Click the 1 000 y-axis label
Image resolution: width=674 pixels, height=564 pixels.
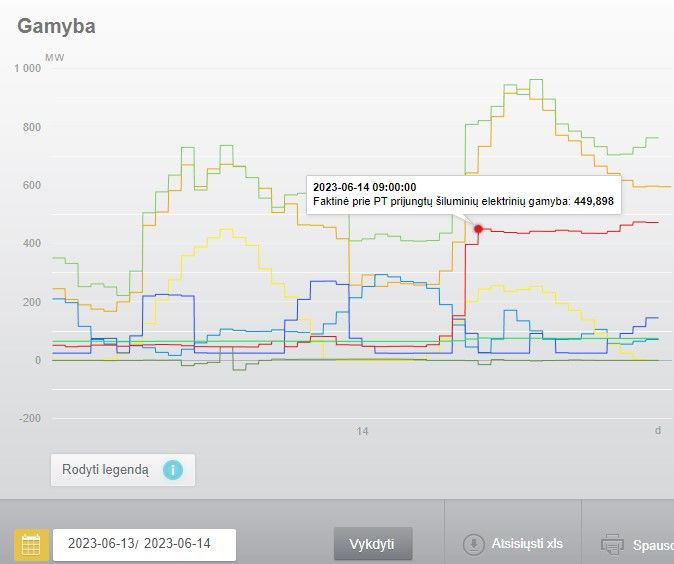(x=27, y=68)
